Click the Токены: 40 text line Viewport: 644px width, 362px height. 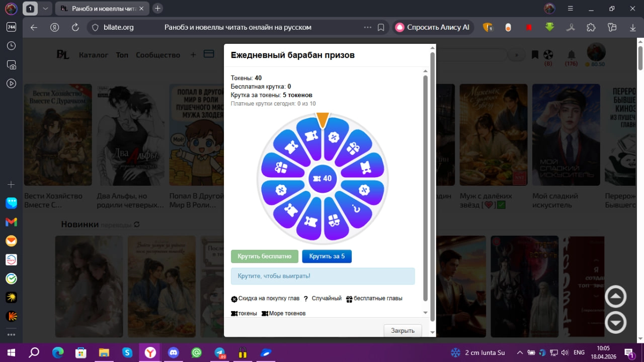coord(246,78)
